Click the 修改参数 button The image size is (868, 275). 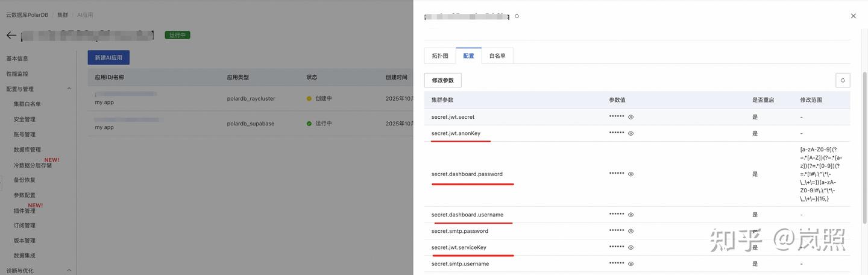point(443,80)
